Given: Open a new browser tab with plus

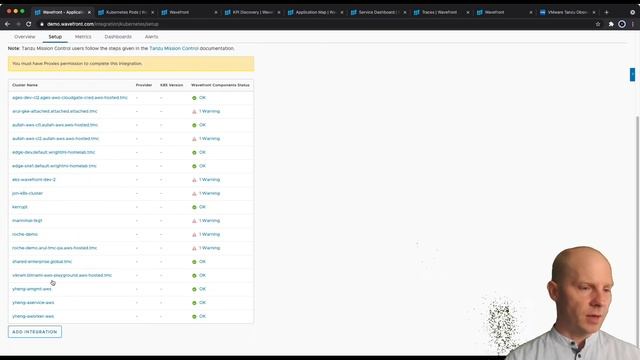Looking at the screenshot, I should click(x=607, y=12).
